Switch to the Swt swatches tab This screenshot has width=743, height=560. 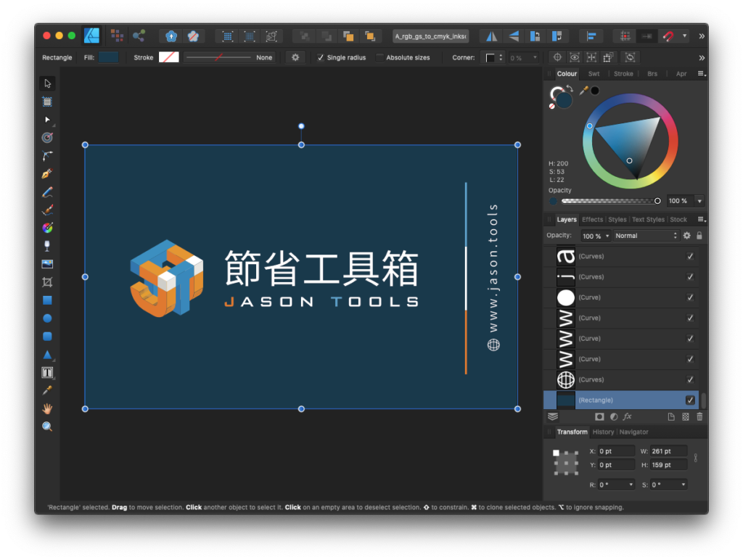[x=594, y=73]
